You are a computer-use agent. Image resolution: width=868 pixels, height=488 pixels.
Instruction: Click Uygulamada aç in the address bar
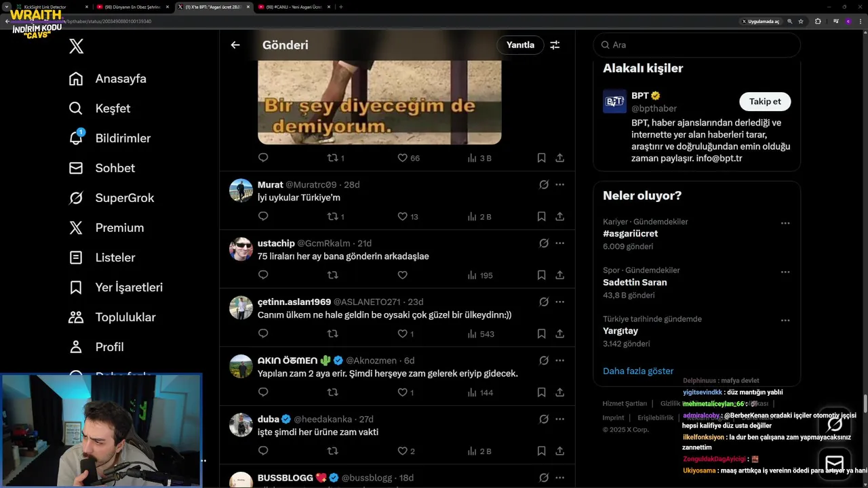point(760,21)
